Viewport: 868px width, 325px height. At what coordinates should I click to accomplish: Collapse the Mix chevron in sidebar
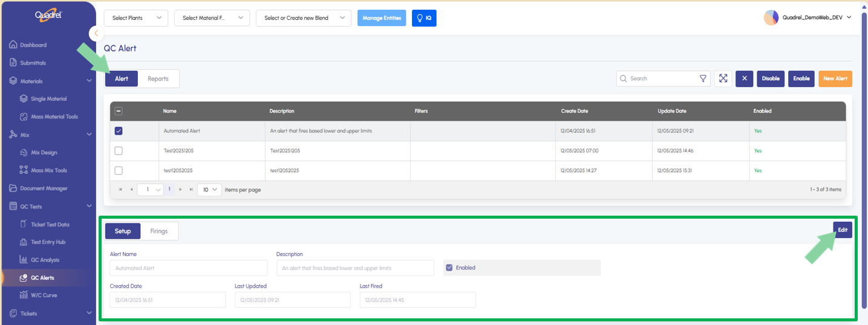[90, 135]
